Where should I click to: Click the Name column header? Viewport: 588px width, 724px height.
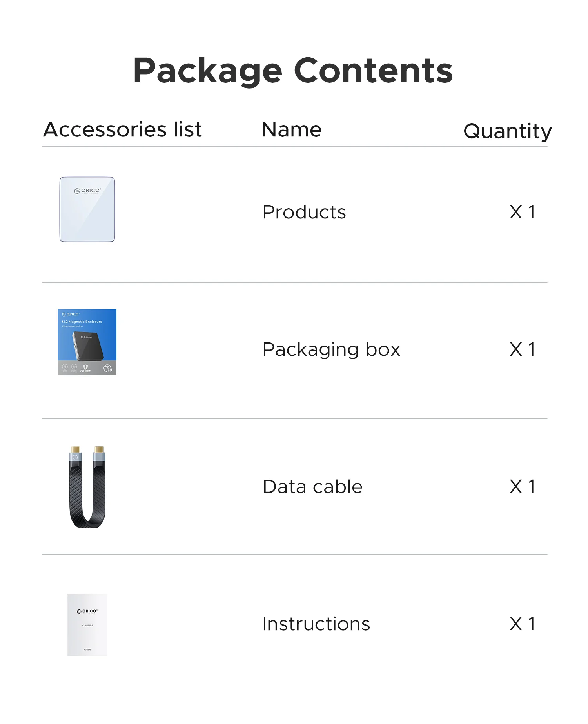(291, 129)
